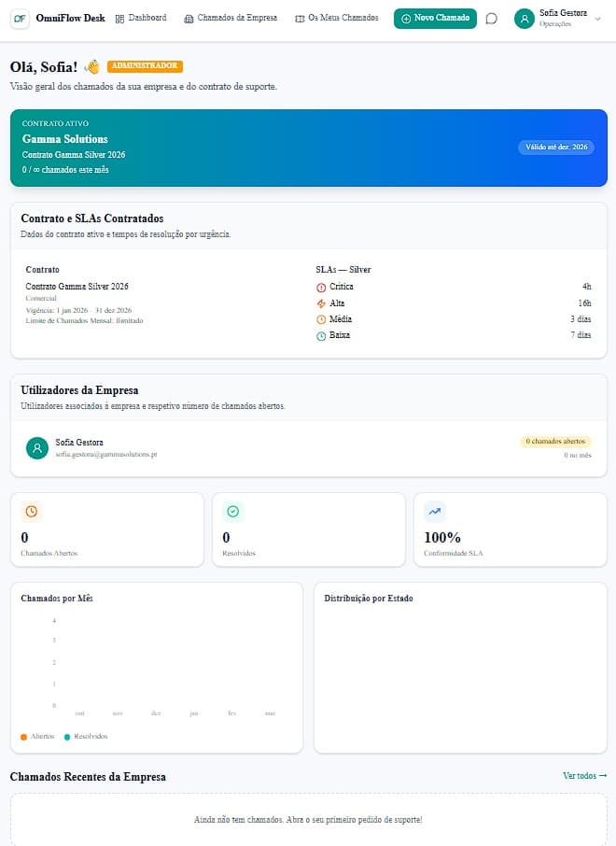Click the Baixa priority icon
The height and width of the screenshot is (846, 616).
coord(323,334)
